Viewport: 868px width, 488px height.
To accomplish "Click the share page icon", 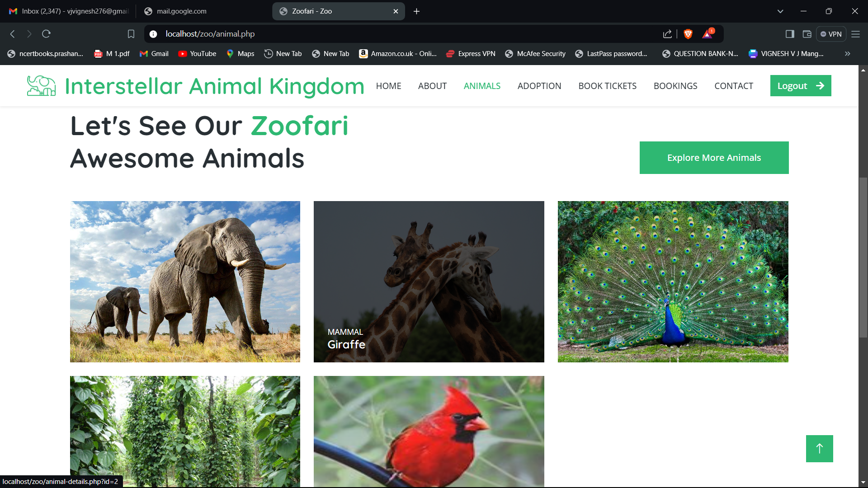I will tap(667, 34).
